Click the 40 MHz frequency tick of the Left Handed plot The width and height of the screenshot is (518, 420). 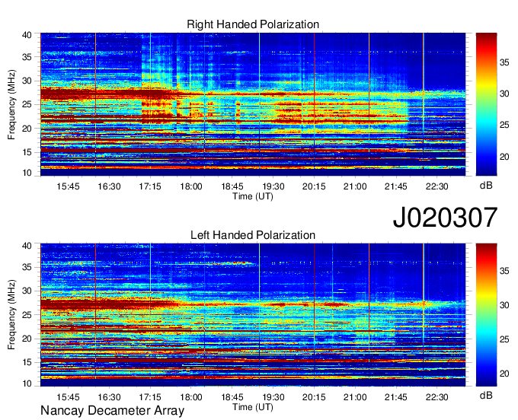click(x=27, y=246)
